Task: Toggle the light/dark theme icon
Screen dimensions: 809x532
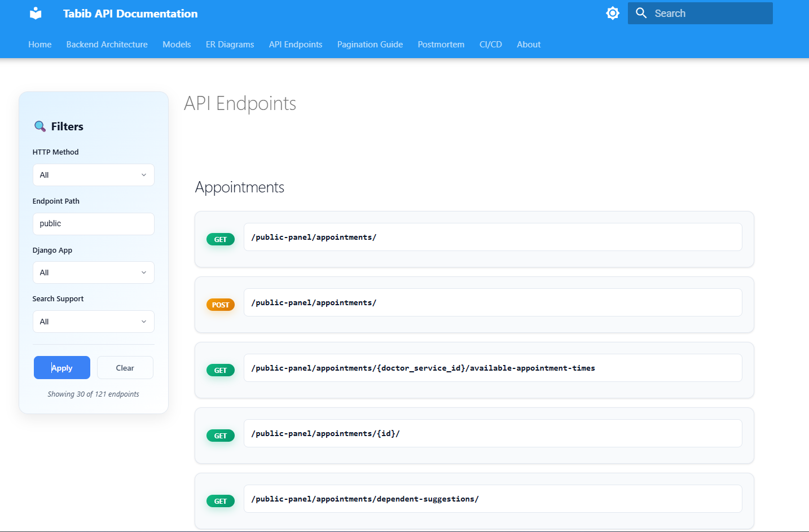Action: click(613, 13)
